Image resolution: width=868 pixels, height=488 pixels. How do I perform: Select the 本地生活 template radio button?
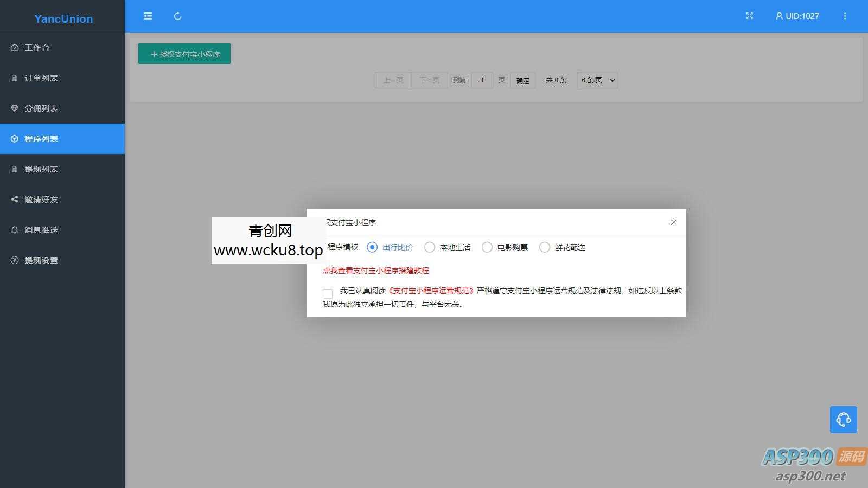click(x=430, y=247)
